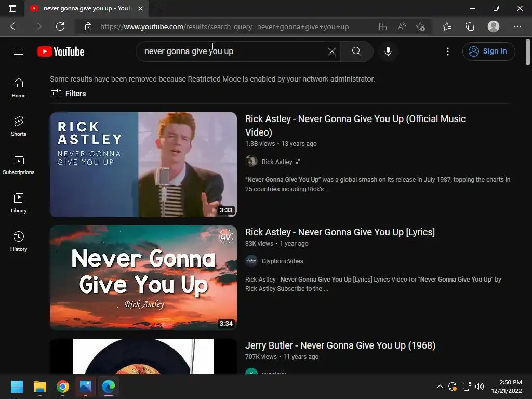Add this page to favorites
The width and height of the screenshot is (532, 399).
(421, 26)
